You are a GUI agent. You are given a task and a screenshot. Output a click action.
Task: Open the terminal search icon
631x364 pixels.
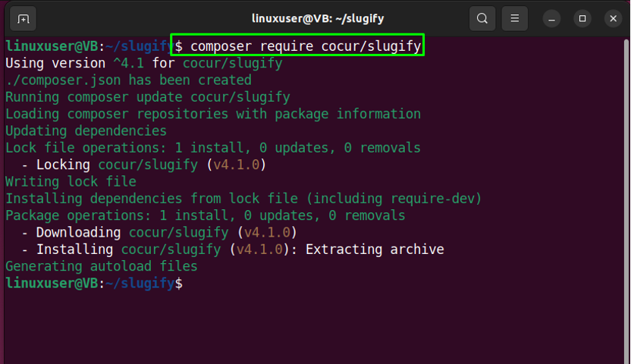pyautogui.click(x=482, y=18)
